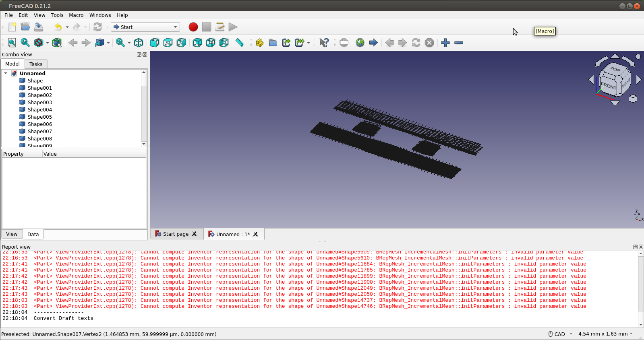The width and height of the screenshot is (644, 340).
Task: Fit selection to view
Action: tap(25, 43)
